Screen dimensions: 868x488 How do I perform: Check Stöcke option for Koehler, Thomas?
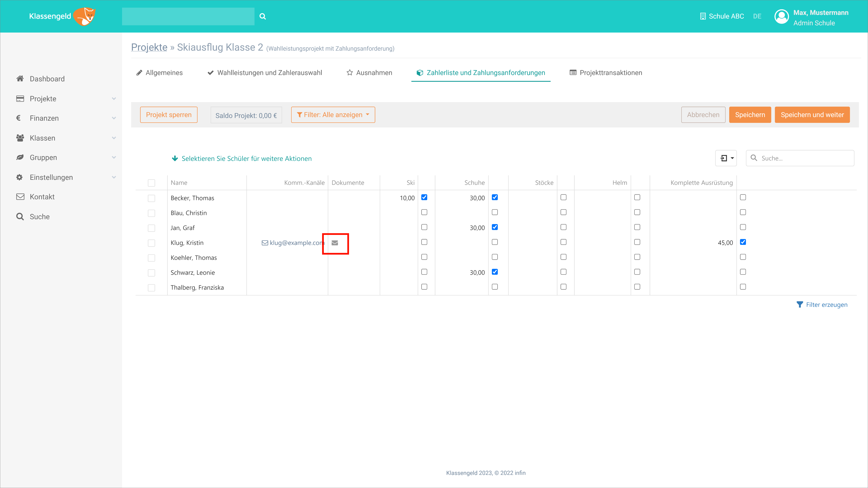point(563,257)
